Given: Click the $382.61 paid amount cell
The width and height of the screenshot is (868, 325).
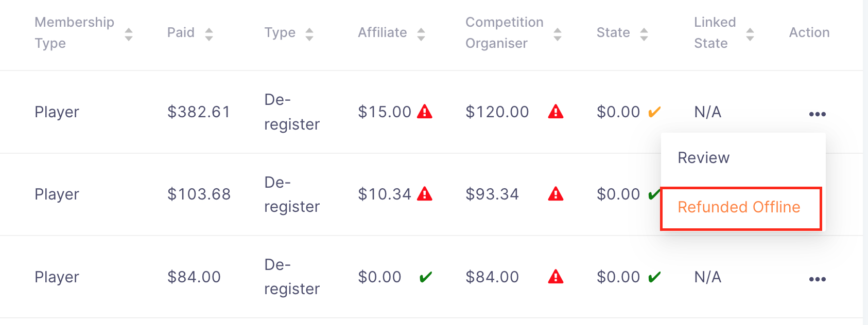Looking at the screenshot, I should pos(199,112).
